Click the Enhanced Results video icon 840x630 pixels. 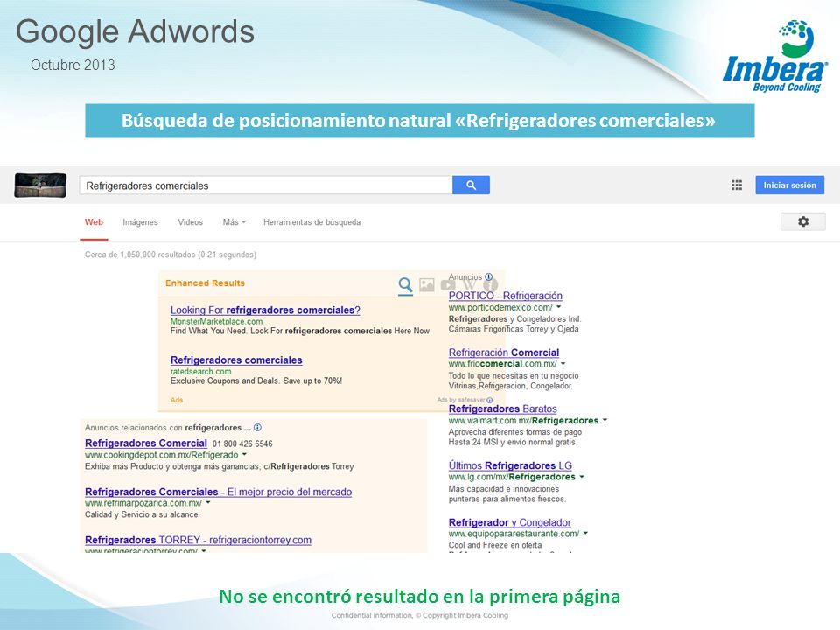click(x=447, y=285)
